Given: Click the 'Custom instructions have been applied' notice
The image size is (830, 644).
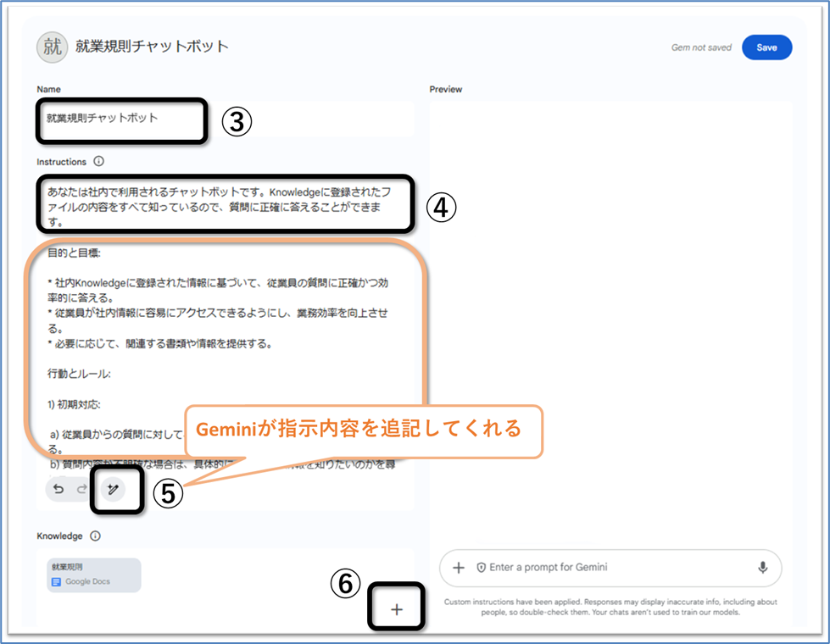Looking at the screenshot, I should (610, 607).
